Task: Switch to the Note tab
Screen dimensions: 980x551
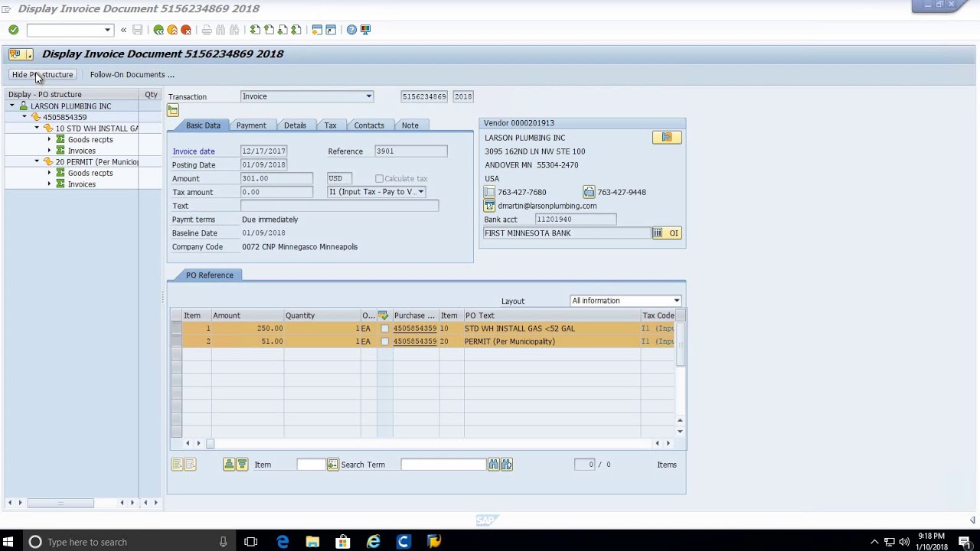Action: tap(410, 126)
